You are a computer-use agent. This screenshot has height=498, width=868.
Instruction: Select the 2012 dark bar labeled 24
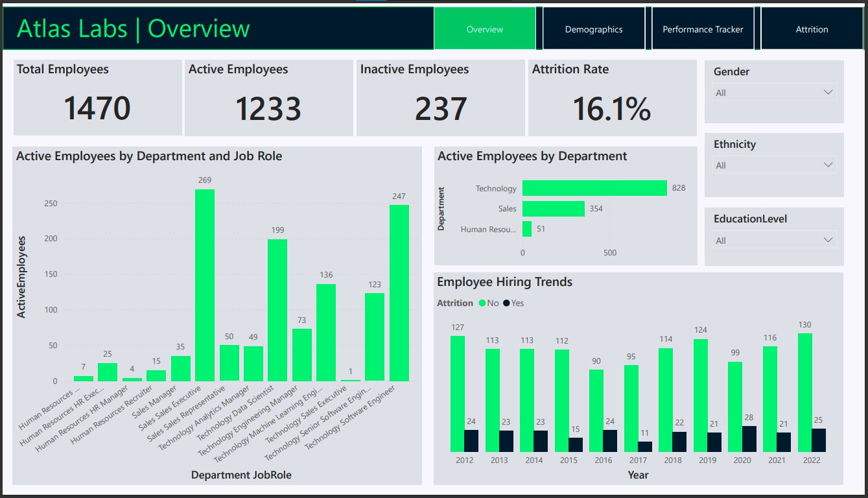tap(471, 441)
